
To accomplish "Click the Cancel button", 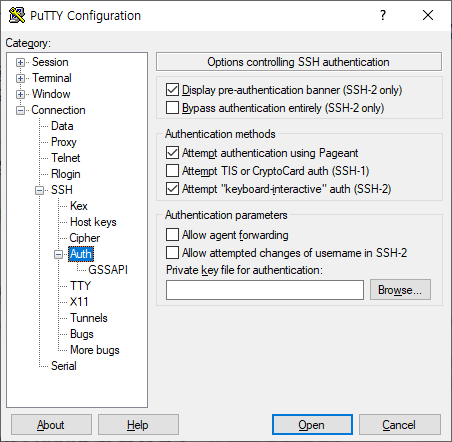I will tap(400, 425).
